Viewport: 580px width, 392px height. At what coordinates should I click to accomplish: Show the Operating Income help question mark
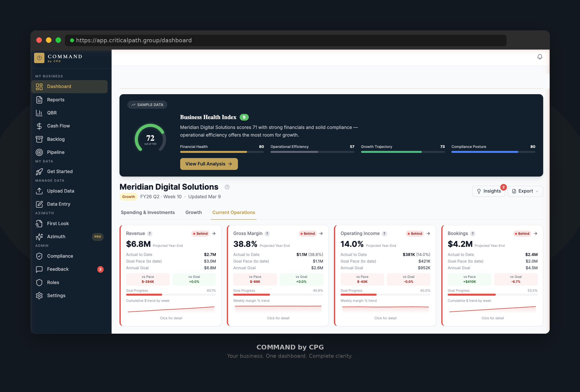click(x=385, y=233)
